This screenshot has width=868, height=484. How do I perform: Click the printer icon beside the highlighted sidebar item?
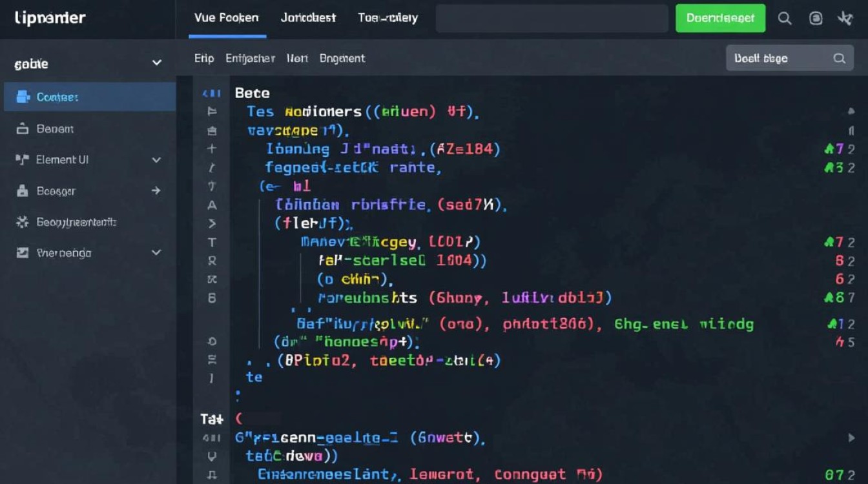[23, 97]
